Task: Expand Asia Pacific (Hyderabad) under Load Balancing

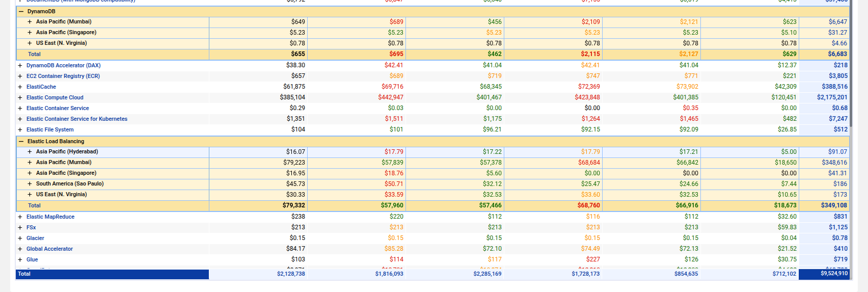Action: pyautogui.click(x=30, y=152)
